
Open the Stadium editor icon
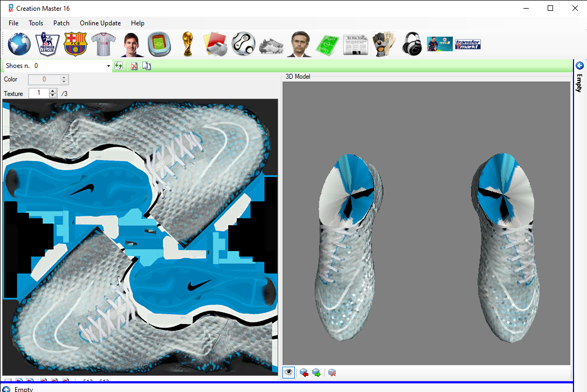click(x=159, y=44)
